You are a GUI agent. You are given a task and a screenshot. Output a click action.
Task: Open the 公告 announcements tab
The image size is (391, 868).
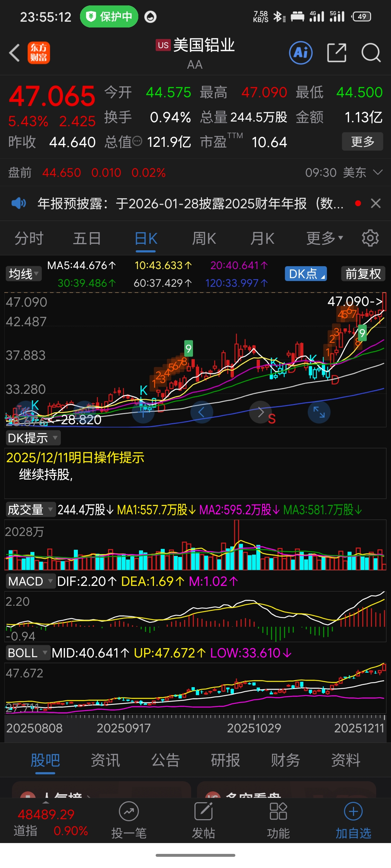pos(165,760)
